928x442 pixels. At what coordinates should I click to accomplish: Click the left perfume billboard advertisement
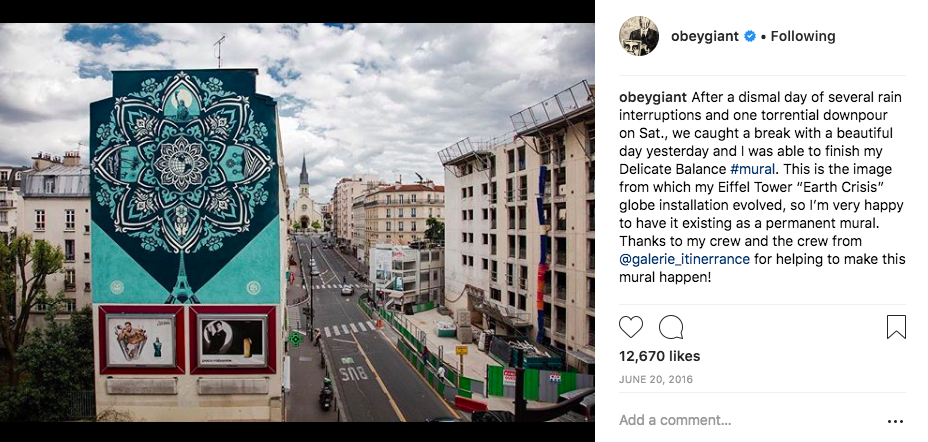point(141,340)
